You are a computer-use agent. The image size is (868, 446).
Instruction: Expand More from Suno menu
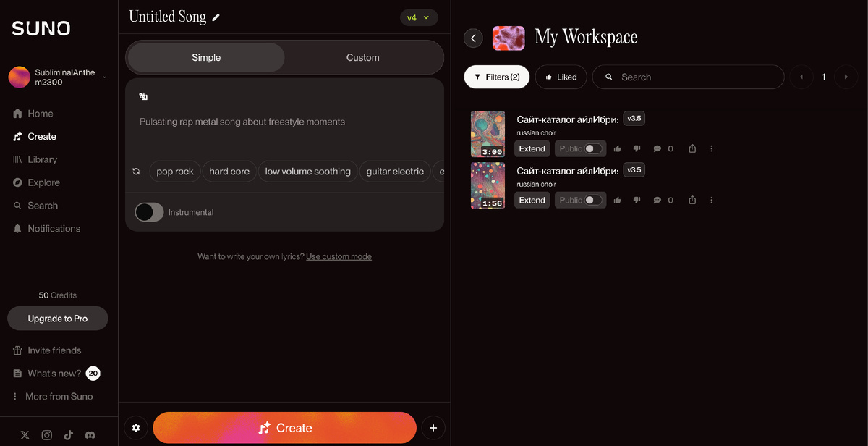coord(52,397)
